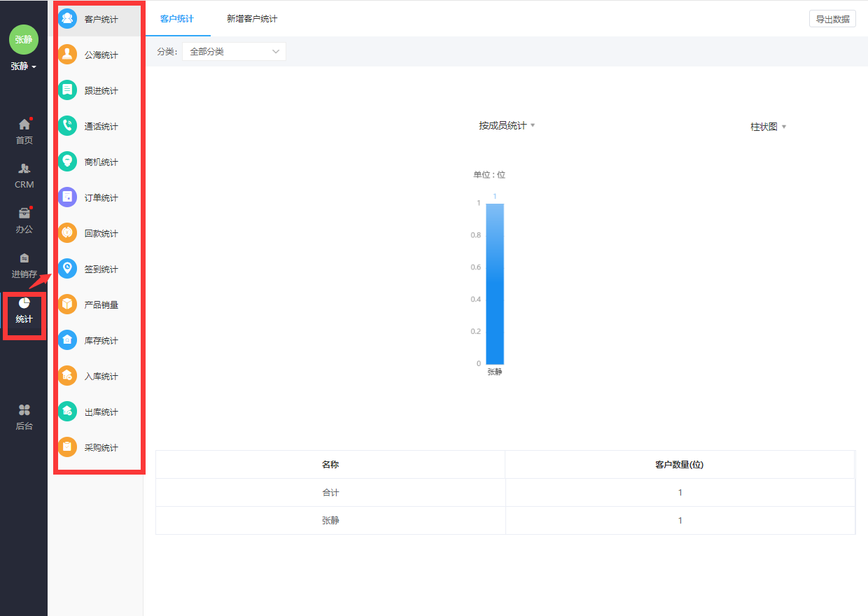
Task: Click the 单位 : 位 chart label
Action: click(489, 175)
